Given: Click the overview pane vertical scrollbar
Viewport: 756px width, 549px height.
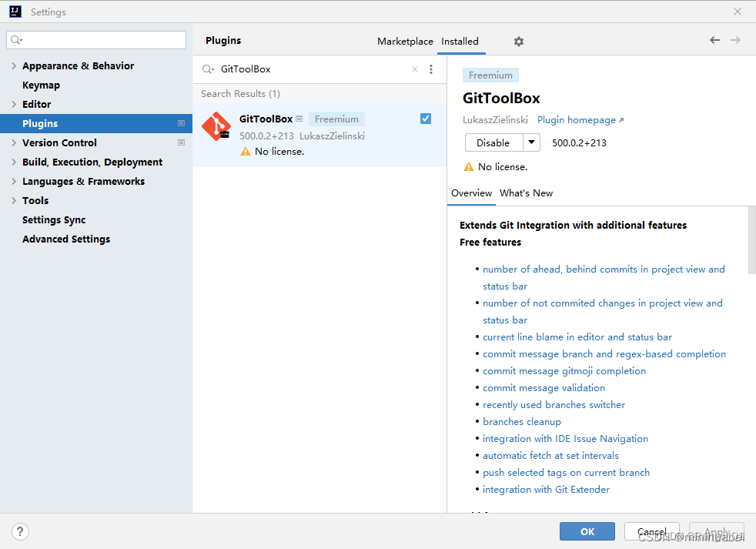Looking at the screenshot, I should click(x=751, y=240).
